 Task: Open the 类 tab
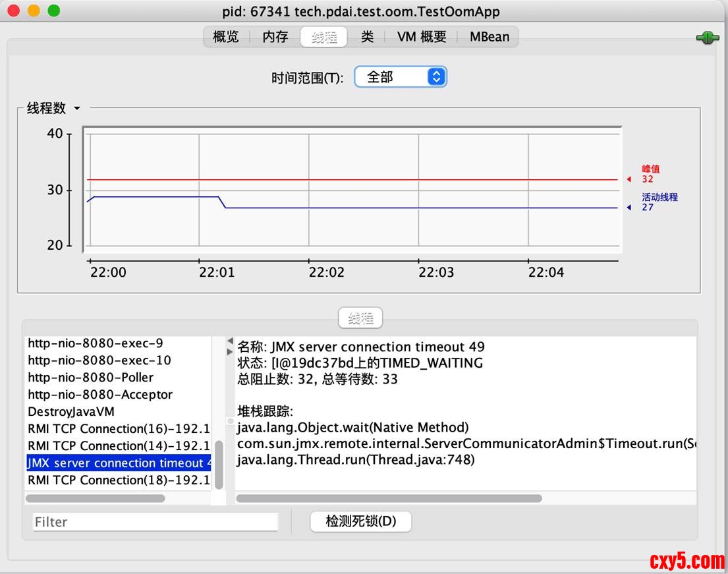point(367,37)
